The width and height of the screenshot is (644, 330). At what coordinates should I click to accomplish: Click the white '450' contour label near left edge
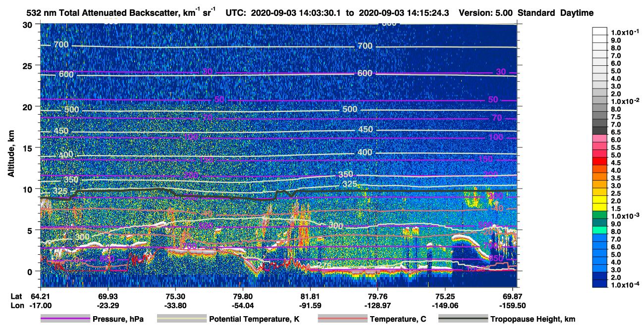tap(61, 131)
